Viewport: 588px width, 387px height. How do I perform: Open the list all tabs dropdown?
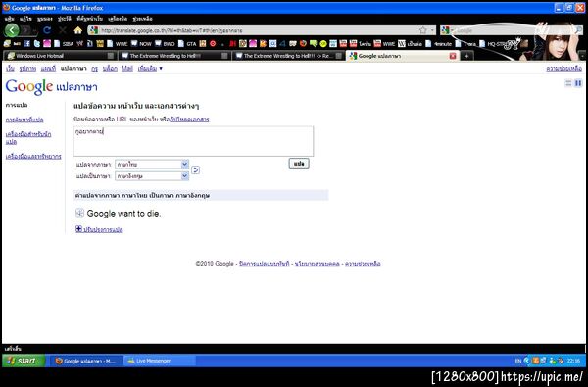(582, 56)
